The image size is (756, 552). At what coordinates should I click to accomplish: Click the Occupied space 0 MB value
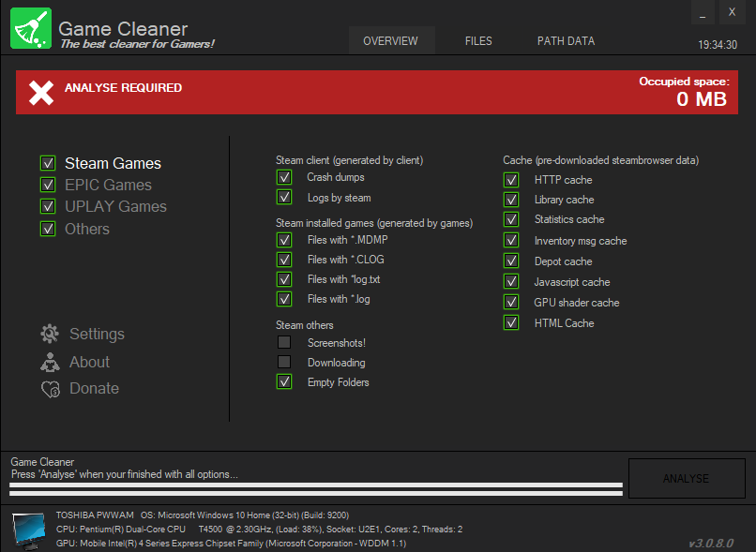click(x=702, y=99)
